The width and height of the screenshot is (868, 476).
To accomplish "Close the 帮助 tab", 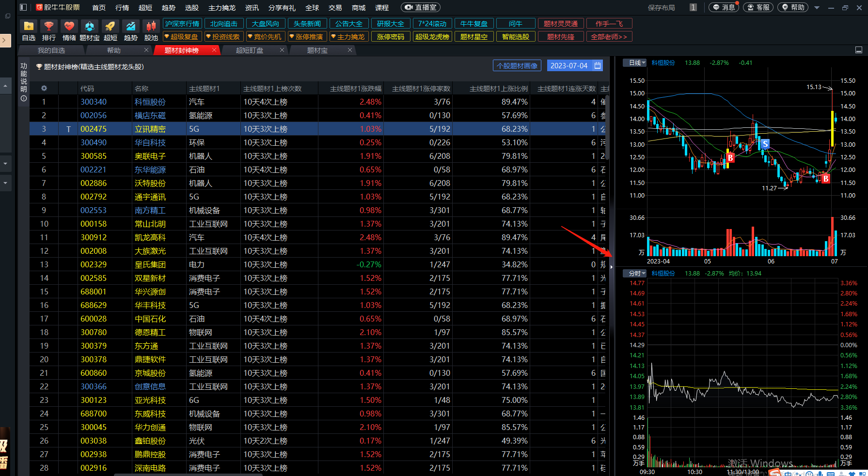I will (x=146, y=50).
